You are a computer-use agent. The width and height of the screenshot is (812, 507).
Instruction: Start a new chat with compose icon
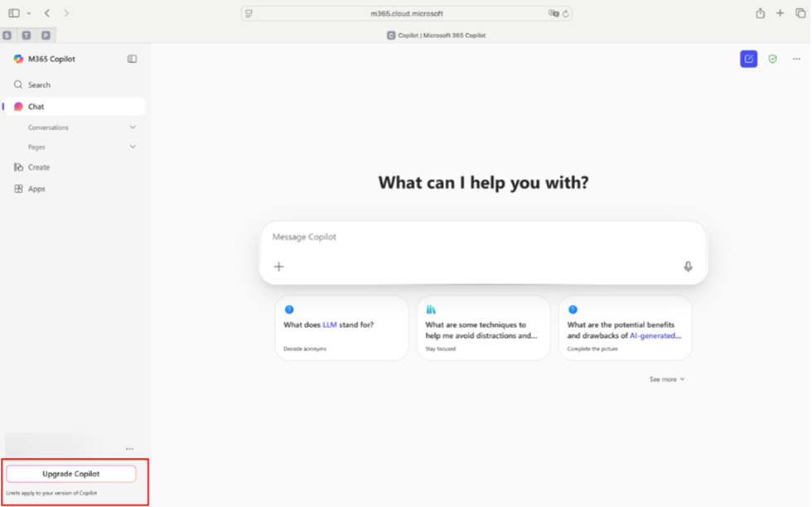(749, 59)
